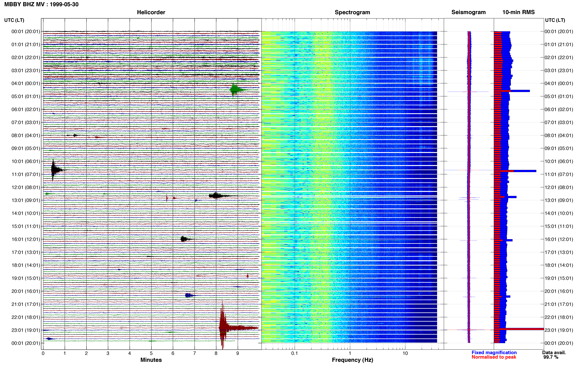Image resolution: width=588 pixels, height=368 pixels.
Task: Click the blue RMS bar peak near 04:31
Action: (512, 91)
